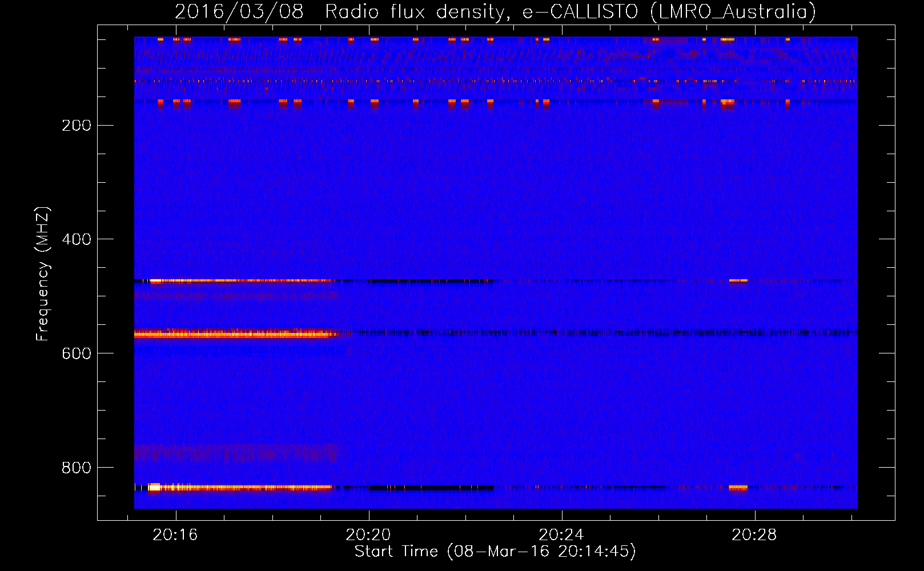Click the plot title "2016/03/08 Radio flux density, e-CALLISTO (LMRO_Australia)"

495,11
